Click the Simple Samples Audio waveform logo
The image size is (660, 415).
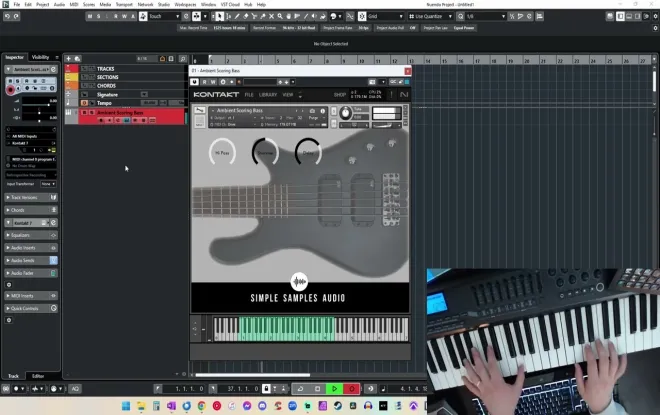click(299, 281)
